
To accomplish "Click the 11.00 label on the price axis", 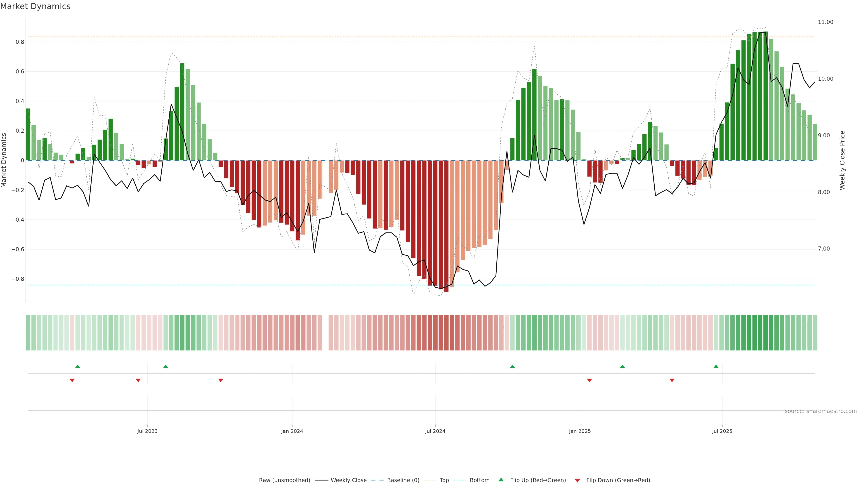I will (825, 22).
